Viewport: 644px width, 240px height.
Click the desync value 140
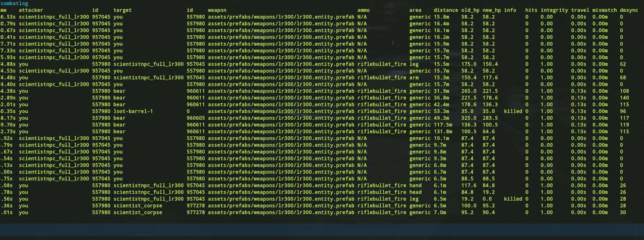coord(625,98)
